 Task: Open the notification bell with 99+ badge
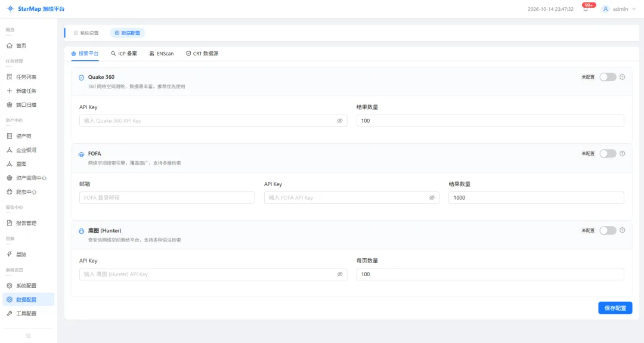(586, 8)
